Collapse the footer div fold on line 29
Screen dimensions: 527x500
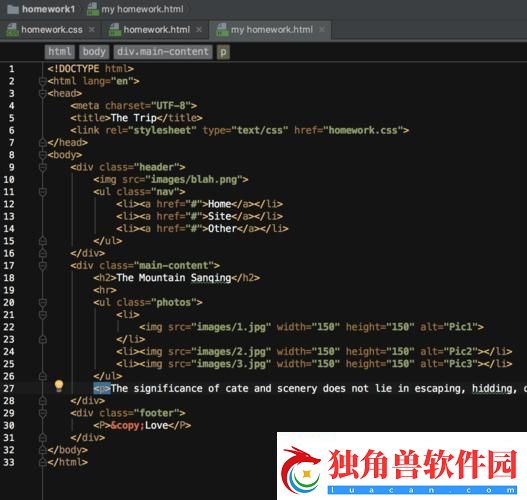coord(42,413)
